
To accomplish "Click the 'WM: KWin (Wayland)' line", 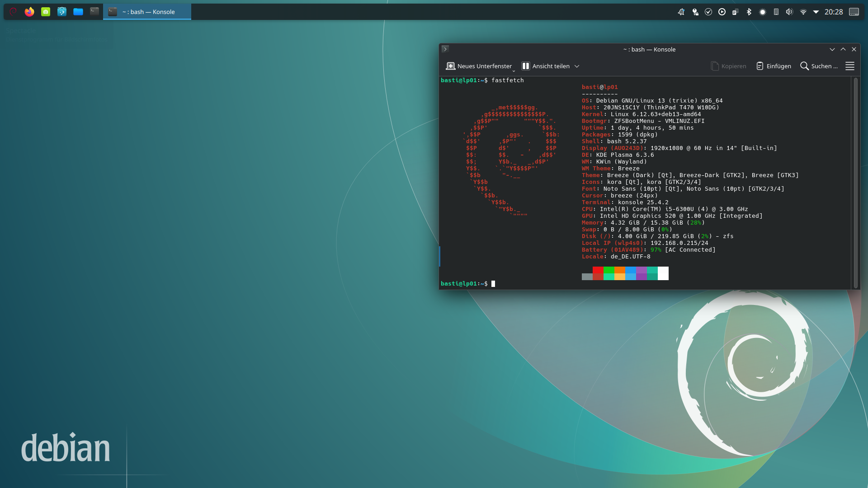I will 614,162.
